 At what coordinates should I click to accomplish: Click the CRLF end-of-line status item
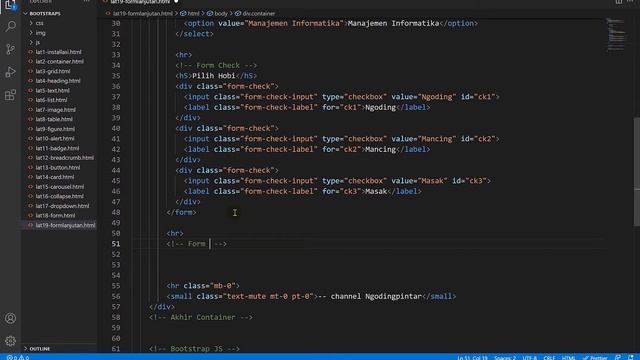549,358
